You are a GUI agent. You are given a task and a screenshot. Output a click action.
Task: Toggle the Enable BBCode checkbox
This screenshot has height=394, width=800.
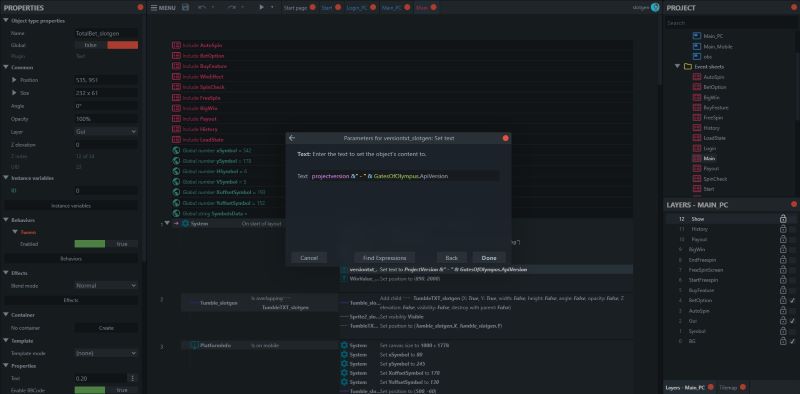(x=106, y=390)
